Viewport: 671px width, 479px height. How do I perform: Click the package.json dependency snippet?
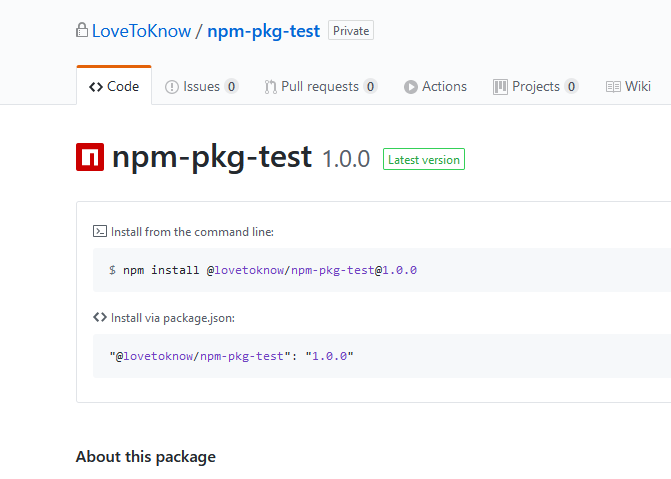point(232,356)
